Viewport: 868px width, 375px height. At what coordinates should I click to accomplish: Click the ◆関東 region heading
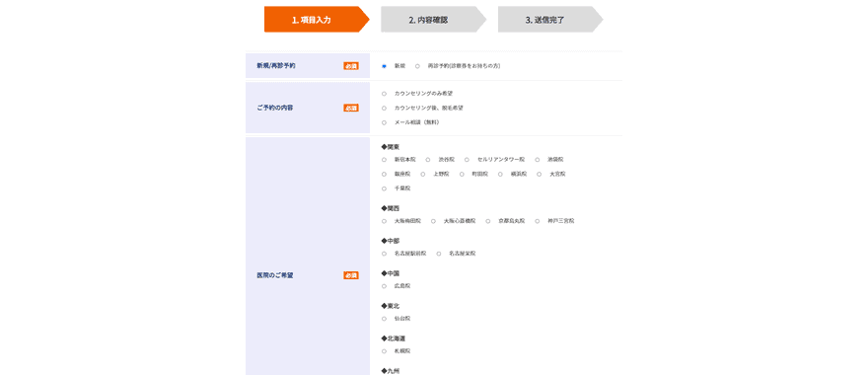tap(391, 147)
